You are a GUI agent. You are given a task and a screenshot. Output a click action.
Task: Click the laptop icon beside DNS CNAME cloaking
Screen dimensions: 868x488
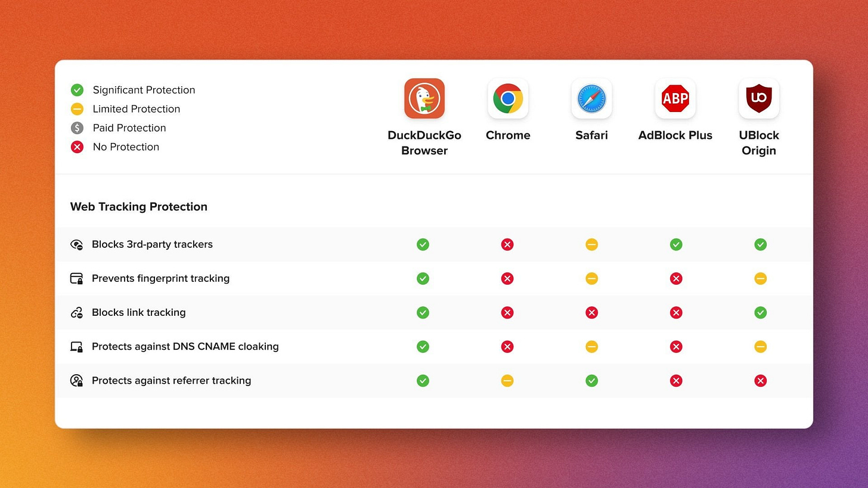pyautogui.click(x=76, y=347)
